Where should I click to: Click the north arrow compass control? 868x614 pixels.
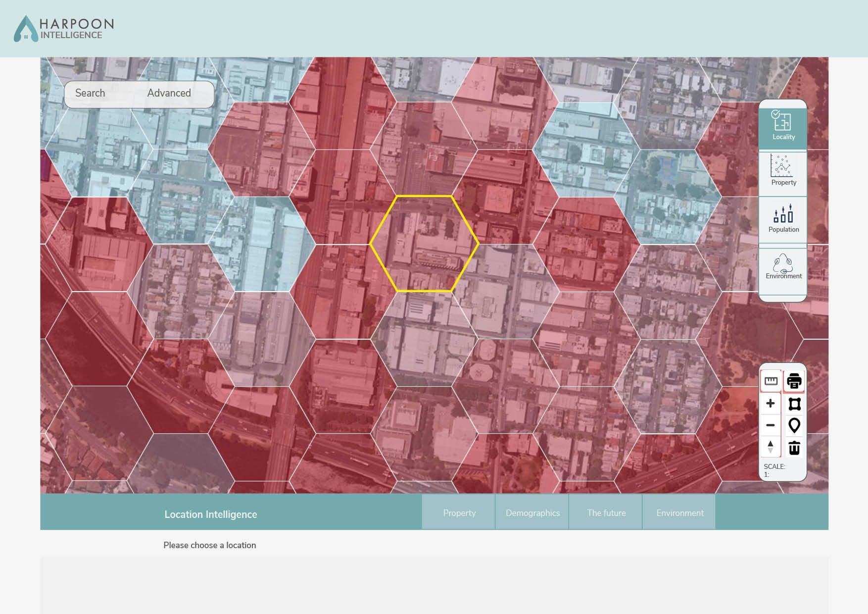(x=771, y=447)
